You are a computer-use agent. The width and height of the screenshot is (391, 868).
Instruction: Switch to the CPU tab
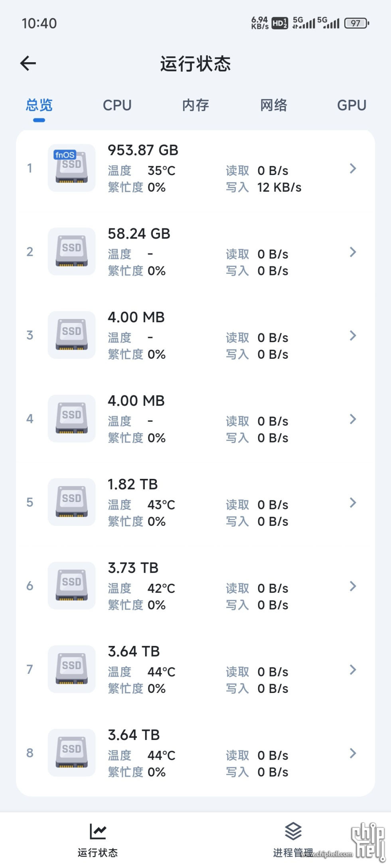pyautogui.click(x=117, y=105)
